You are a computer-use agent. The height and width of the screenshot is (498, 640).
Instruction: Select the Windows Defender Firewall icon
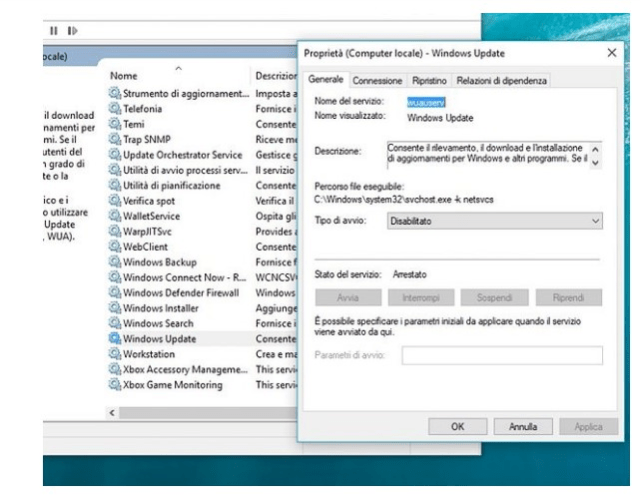coord(114,293)
